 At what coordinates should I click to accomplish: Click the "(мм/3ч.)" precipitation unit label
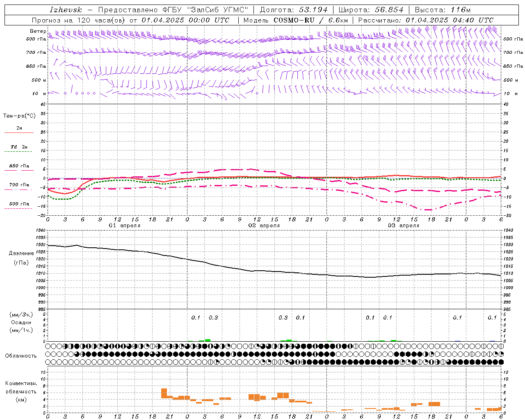(21, 315)
